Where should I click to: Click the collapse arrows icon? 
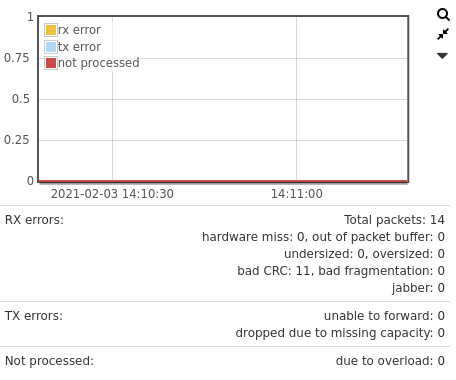pos(443,34)
